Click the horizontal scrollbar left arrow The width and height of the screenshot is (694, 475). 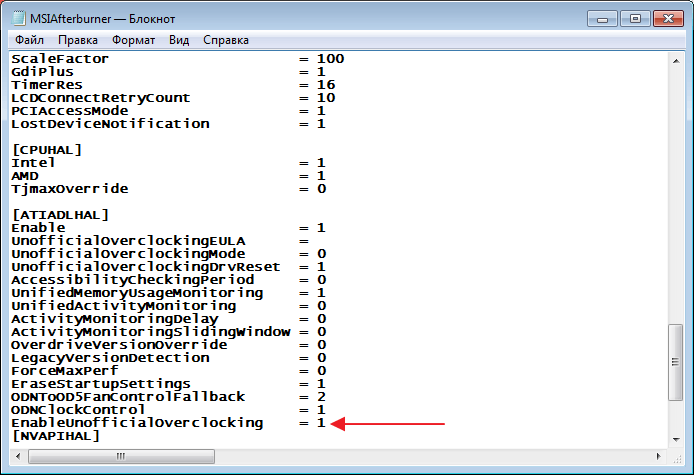[16, 455]
